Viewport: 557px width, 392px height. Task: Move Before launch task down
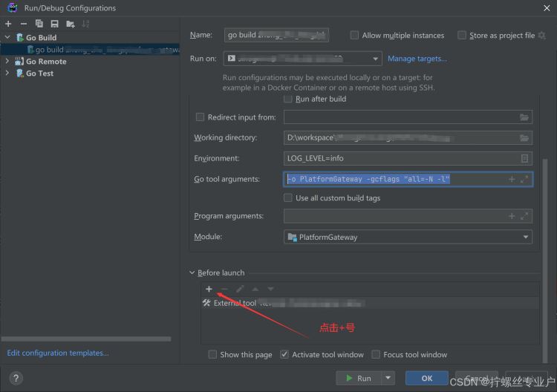point(270,289)
